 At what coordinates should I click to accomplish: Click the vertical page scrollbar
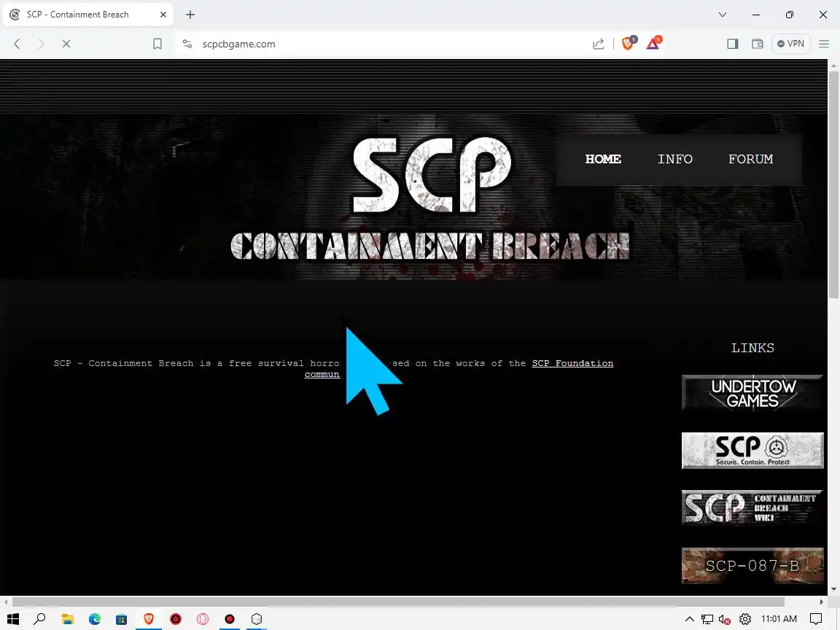tap(833, 184)
